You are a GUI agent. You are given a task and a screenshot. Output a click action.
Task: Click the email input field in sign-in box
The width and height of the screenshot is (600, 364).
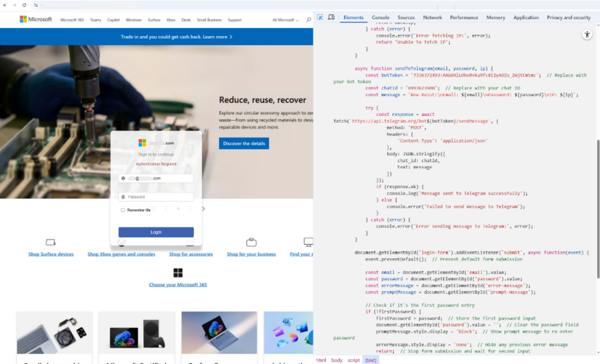pyautogui.click(x=156, y=178)
